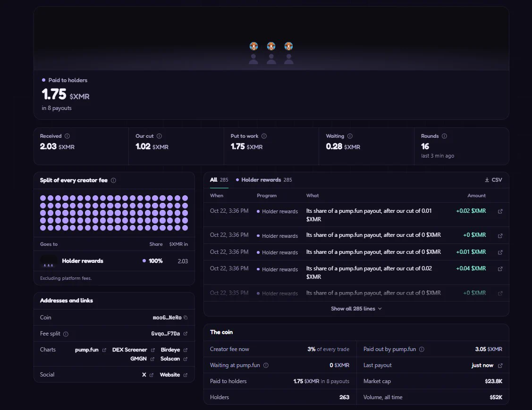Image resolution: width=532 pixels, height=410 pixels.
Task: Open the X social link
Action: [148, 375]
